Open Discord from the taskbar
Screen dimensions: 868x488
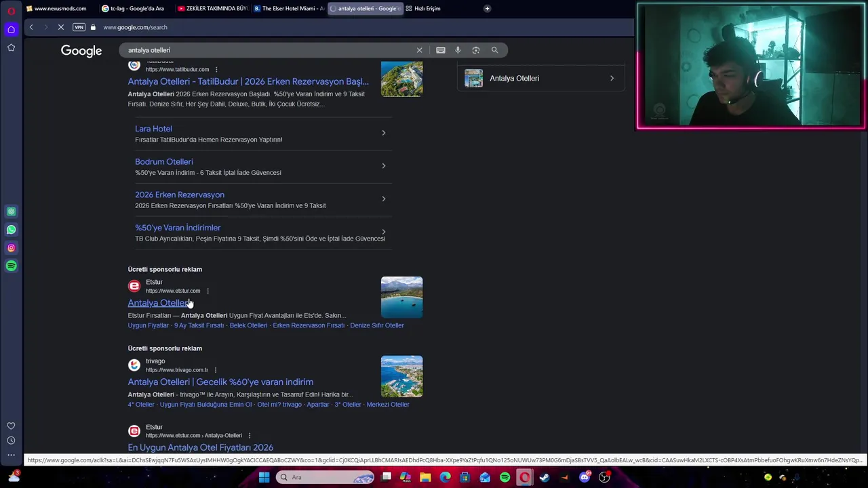585,477
